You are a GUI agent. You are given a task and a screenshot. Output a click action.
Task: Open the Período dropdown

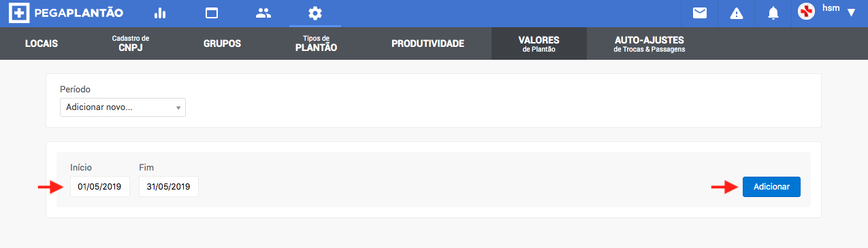(x=123, y=107)
